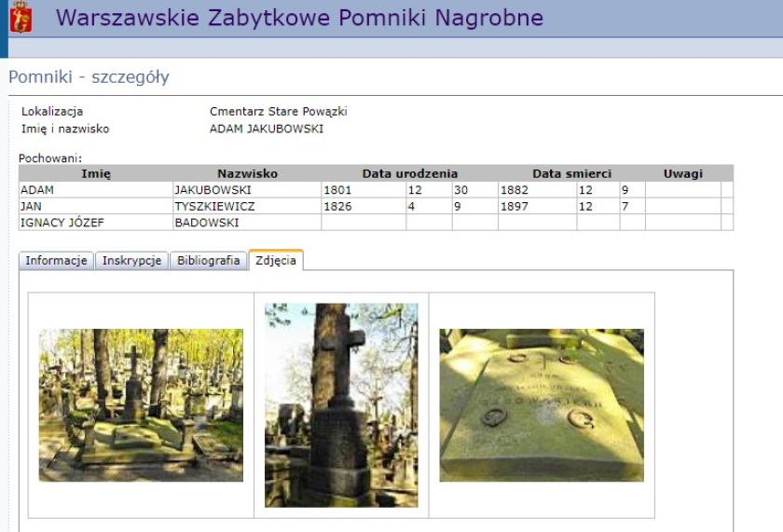Click the Pomniki - szczegóły heading
Image resolution: width=783 pixels, height=532 pixels.
tap(89, 77)
